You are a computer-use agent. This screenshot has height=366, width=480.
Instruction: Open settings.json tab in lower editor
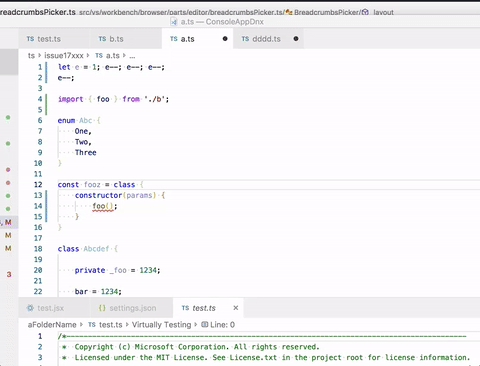click(x=132, y=308)
